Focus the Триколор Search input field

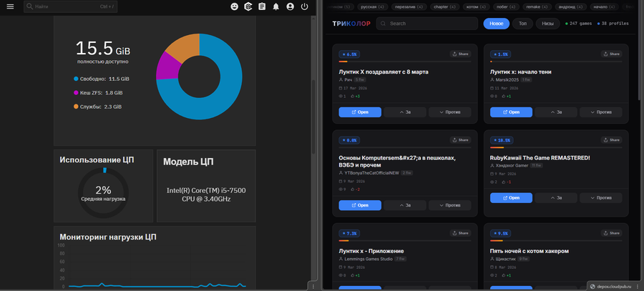(x=427, y=24)
